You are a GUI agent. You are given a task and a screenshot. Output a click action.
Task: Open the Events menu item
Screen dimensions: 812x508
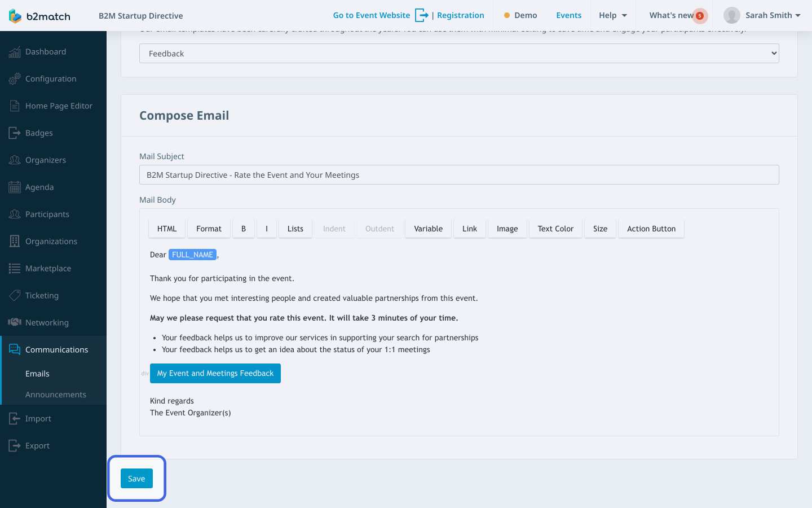tap(568, 15)
